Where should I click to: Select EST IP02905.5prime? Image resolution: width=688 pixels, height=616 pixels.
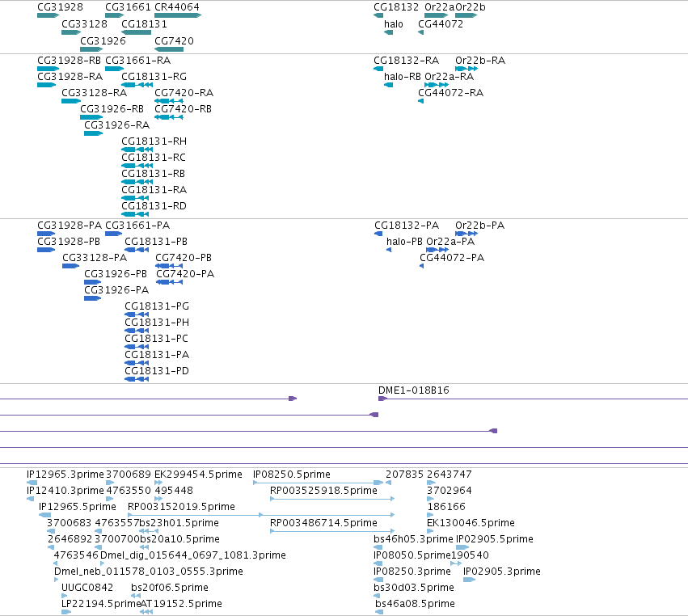click(462, 547)
